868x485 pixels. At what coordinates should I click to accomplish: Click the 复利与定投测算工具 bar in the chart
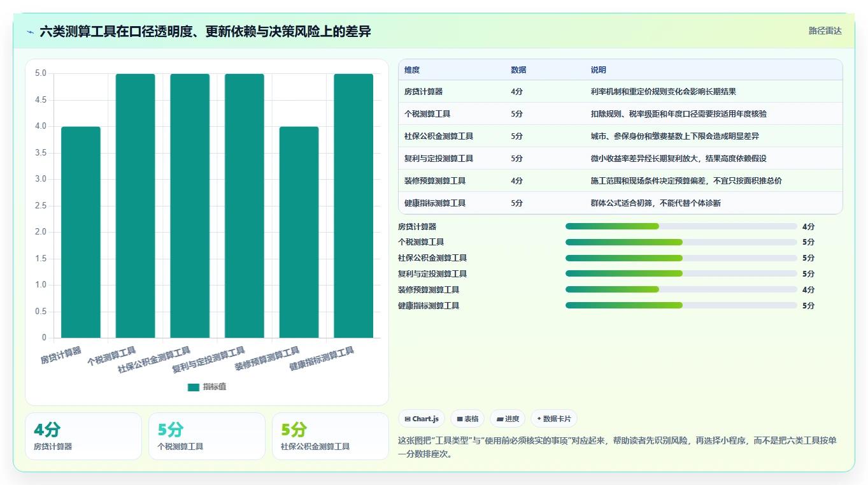pos(245,206)
